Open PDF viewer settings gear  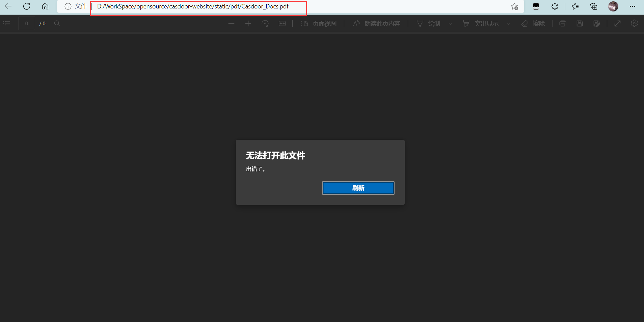tap(635, 23)
